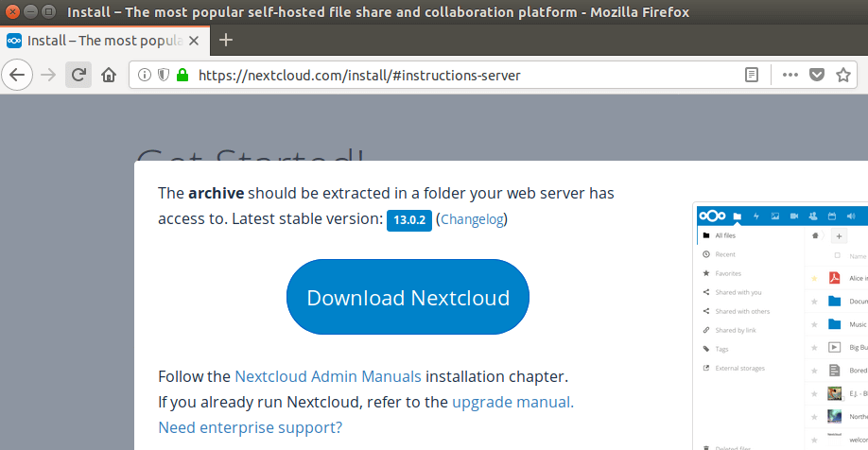Open the Changelog link
868x450 pixels.
[x=472, y=219]
